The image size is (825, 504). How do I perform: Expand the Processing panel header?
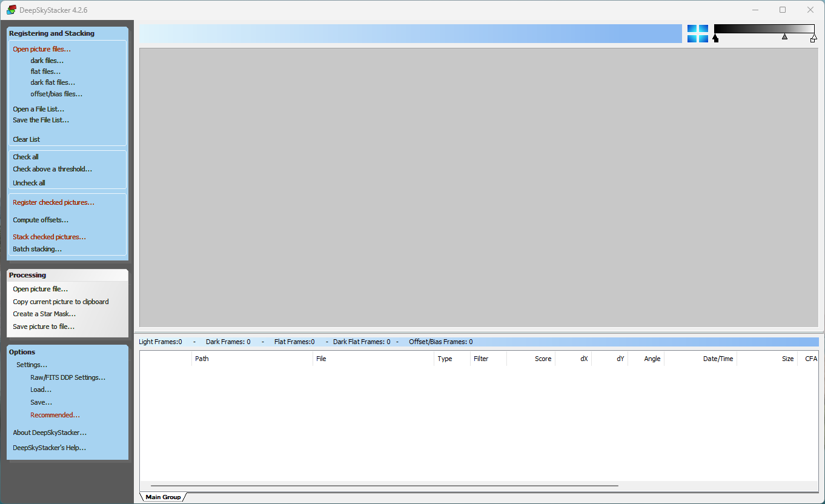67,275
